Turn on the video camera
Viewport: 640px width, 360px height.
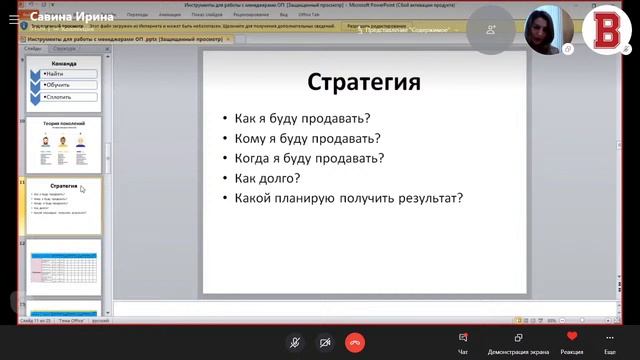[x=325, y=342]
